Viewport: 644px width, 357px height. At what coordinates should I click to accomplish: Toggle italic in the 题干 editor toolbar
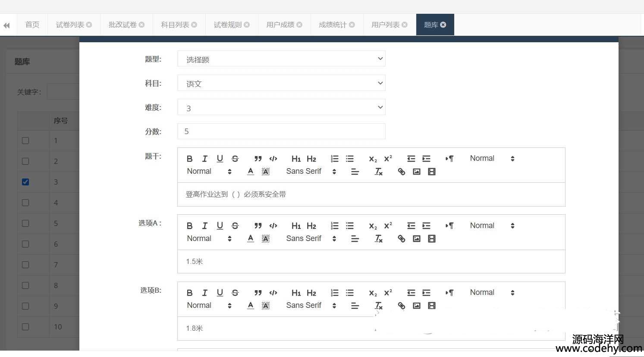point(204,159)
